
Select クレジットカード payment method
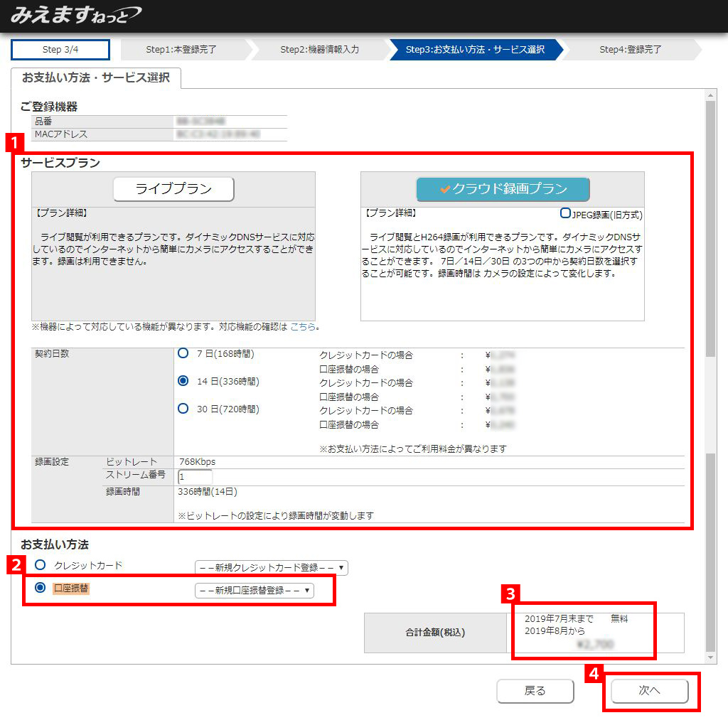pyautogui.click(x=41, y=565)
